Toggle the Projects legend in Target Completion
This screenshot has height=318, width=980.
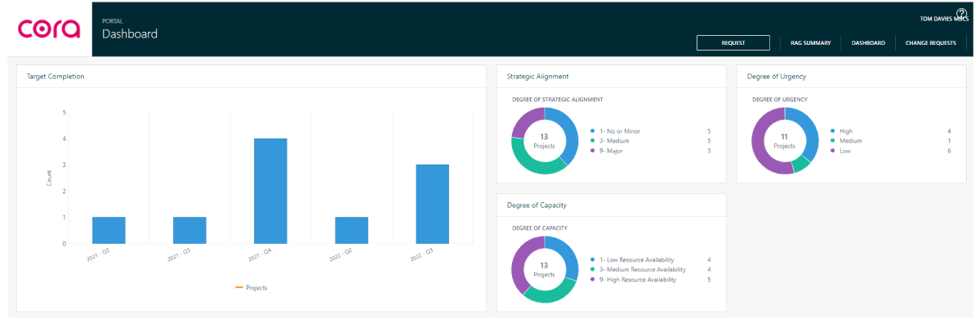251,287
